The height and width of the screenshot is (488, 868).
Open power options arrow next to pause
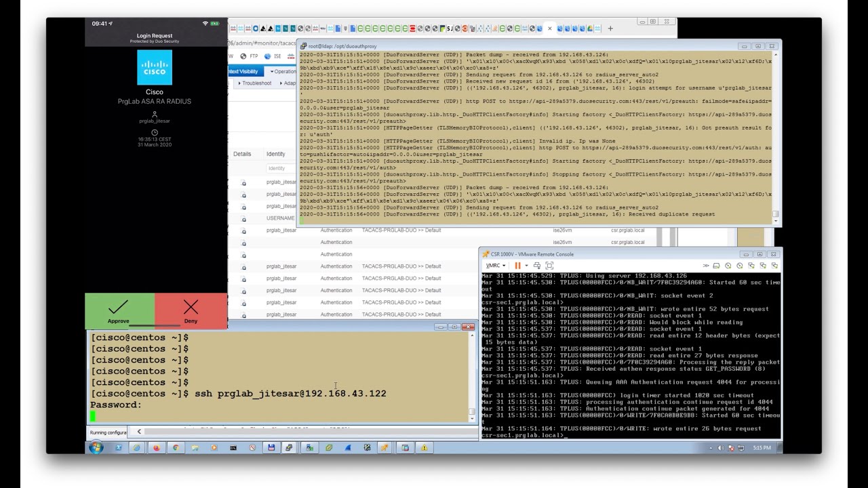coord(526,266)
